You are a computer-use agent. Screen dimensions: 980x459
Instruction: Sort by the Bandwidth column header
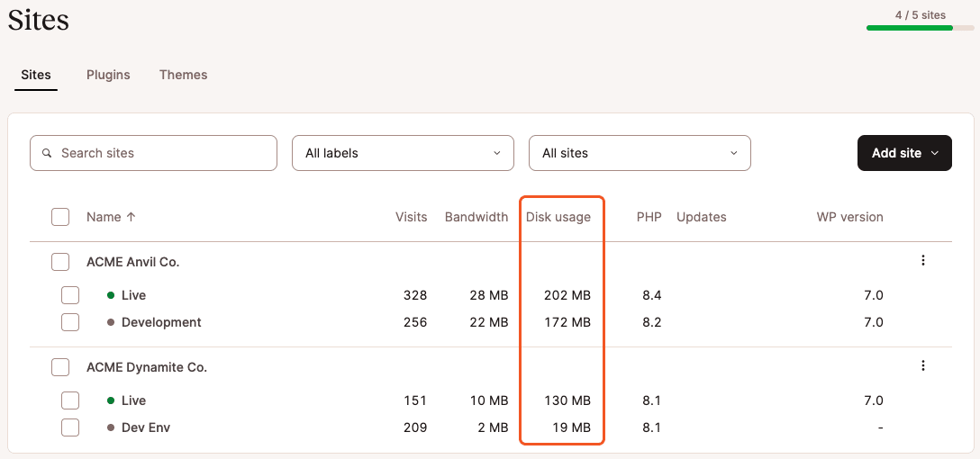[476, 217]
